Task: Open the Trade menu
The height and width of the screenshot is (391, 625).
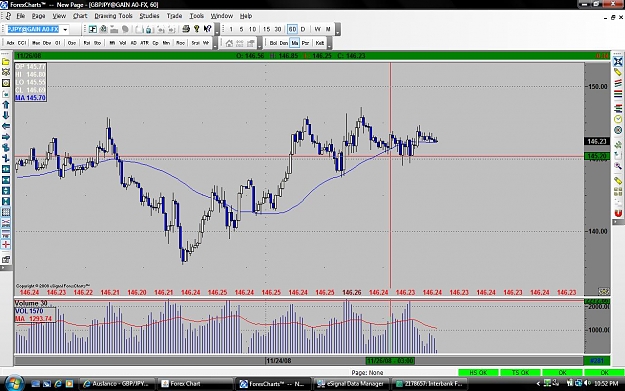Action: (x=174, y=16)
